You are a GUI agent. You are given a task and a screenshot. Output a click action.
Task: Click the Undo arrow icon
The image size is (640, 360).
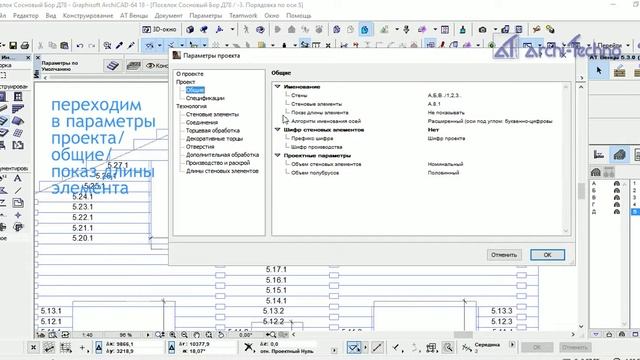pyautogui.click(x=80, y=46)
